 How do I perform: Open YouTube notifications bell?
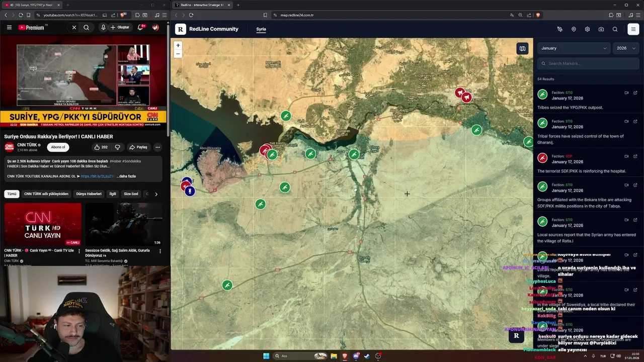tap(140, 27)
